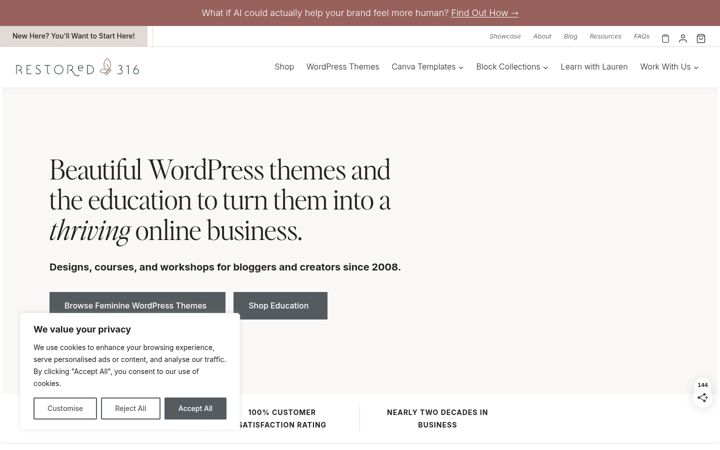This screenshot has height=450, width=720.
Task: Open the About link
Action: (542, 36)
